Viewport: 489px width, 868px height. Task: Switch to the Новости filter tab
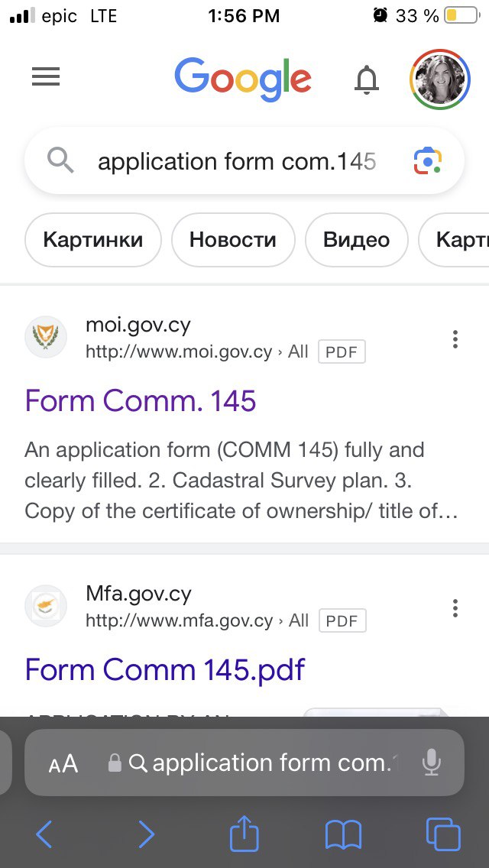click(x=233, y=240)
